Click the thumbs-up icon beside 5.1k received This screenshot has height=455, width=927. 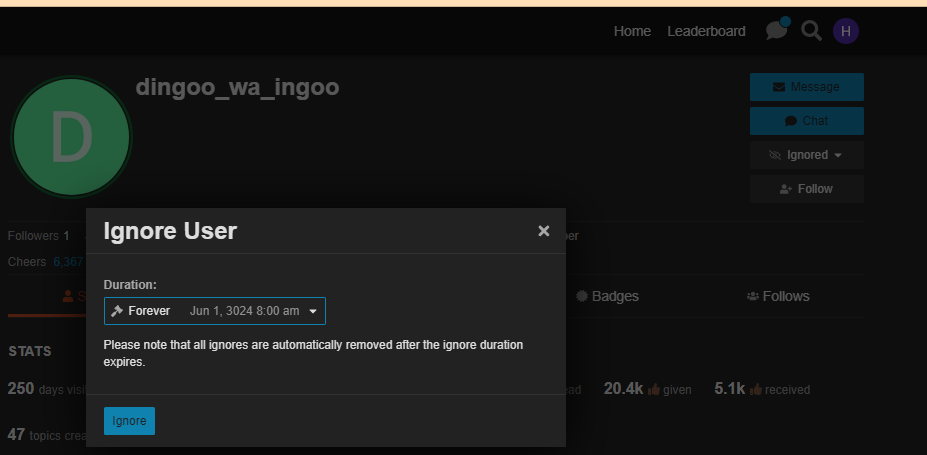pos(756,389)
